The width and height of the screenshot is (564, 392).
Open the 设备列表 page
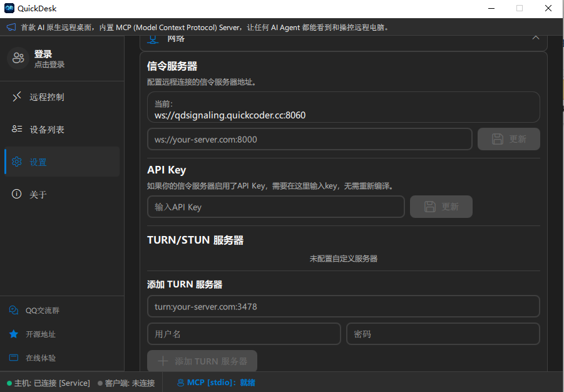[62, 129]
